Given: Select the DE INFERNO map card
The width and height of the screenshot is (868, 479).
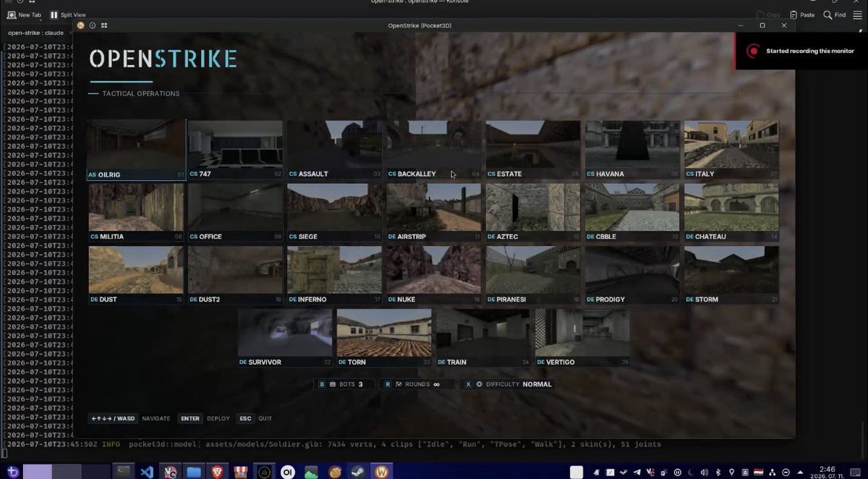Looking at the screenshot, I should tap(334, 276).
